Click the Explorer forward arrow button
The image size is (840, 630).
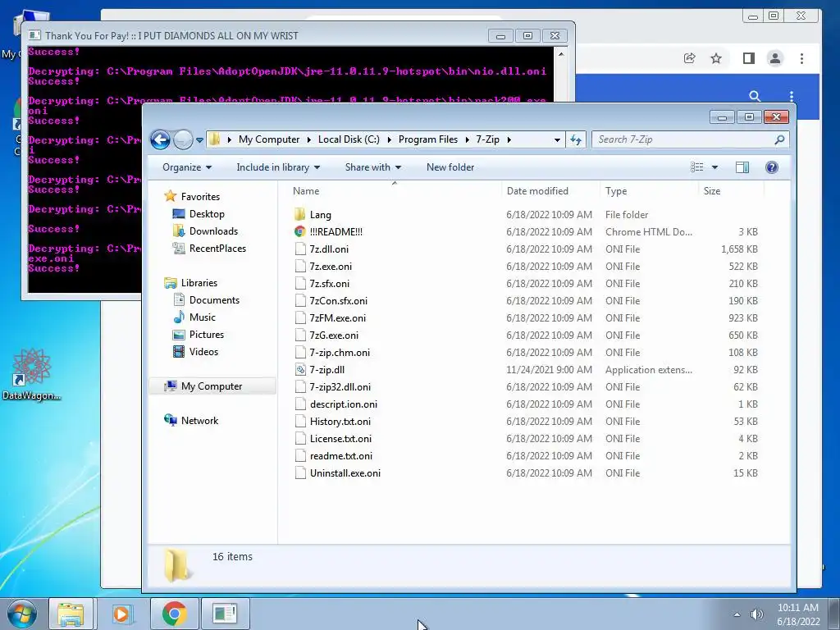[183, 139]
